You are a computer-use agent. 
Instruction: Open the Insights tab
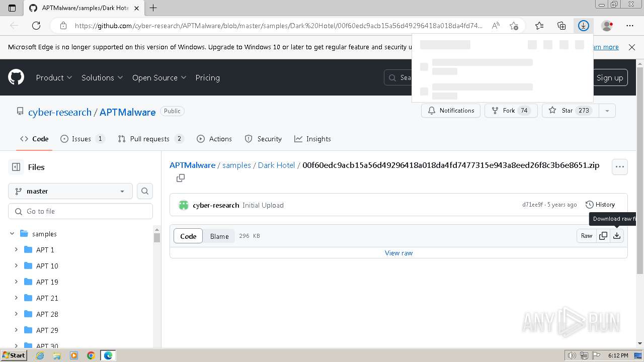[x=313, y=139]
